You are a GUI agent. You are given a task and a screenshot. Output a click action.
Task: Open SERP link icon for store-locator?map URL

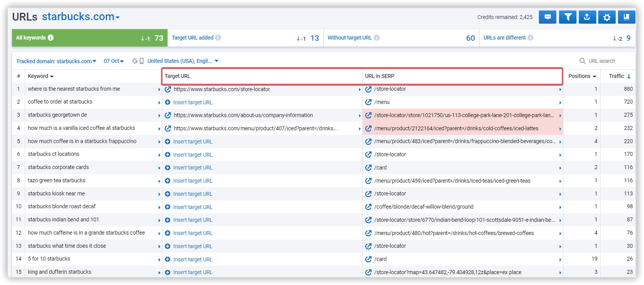click(369, 272)
